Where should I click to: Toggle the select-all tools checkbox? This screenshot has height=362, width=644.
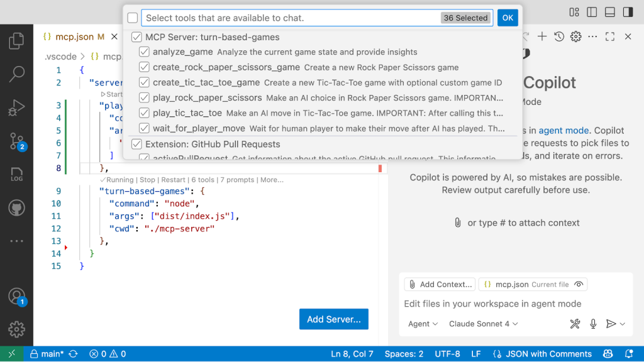132,18
